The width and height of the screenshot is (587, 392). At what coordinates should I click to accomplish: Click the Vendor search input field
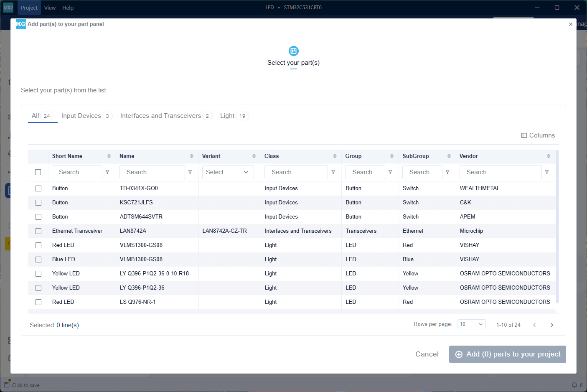click(500, 172)
